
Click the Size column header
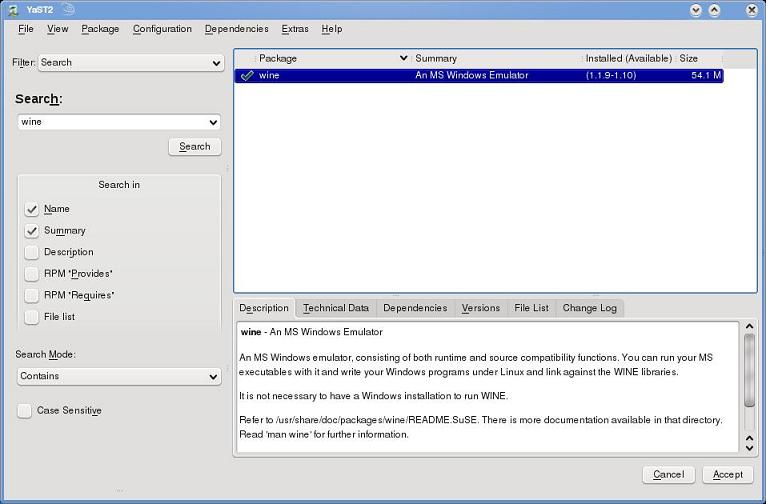(699, 58)
